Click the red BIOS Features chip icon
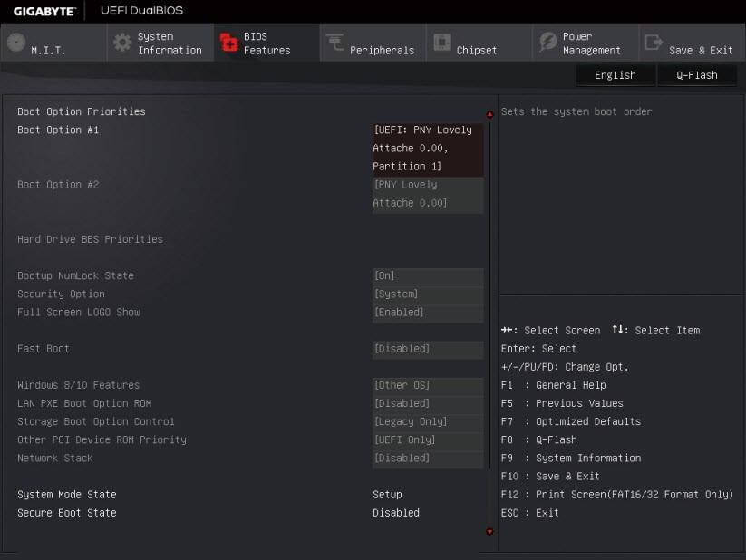Image resolution: width=746 pixels, height=560 pixels. point(228,43)
